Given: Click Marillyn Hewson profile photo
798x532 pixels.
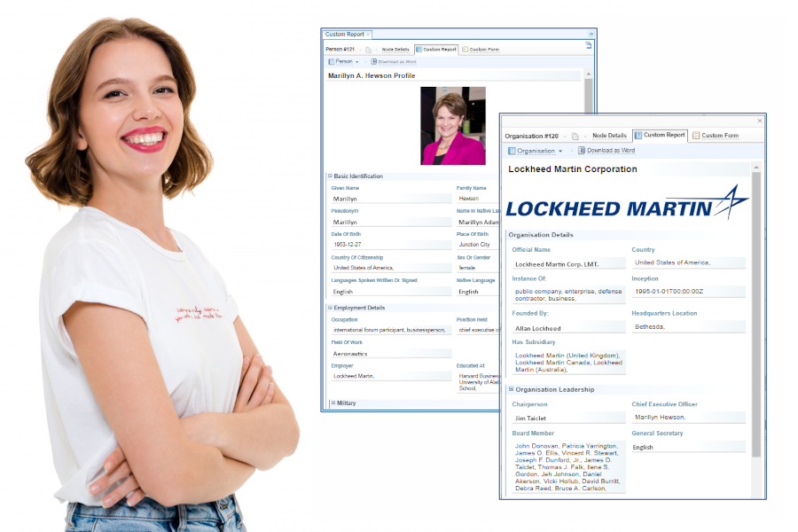Looking at the screenshot, I should coord(452,126).
